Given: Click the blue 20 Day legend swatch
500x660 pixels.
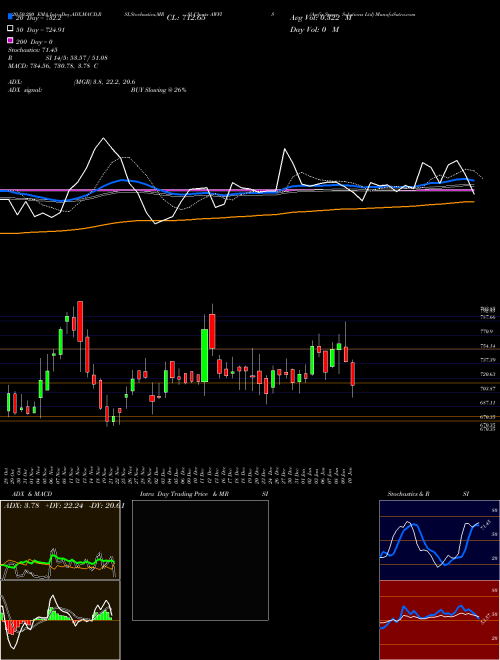Looking at the screenshot, I should (10, 17).
